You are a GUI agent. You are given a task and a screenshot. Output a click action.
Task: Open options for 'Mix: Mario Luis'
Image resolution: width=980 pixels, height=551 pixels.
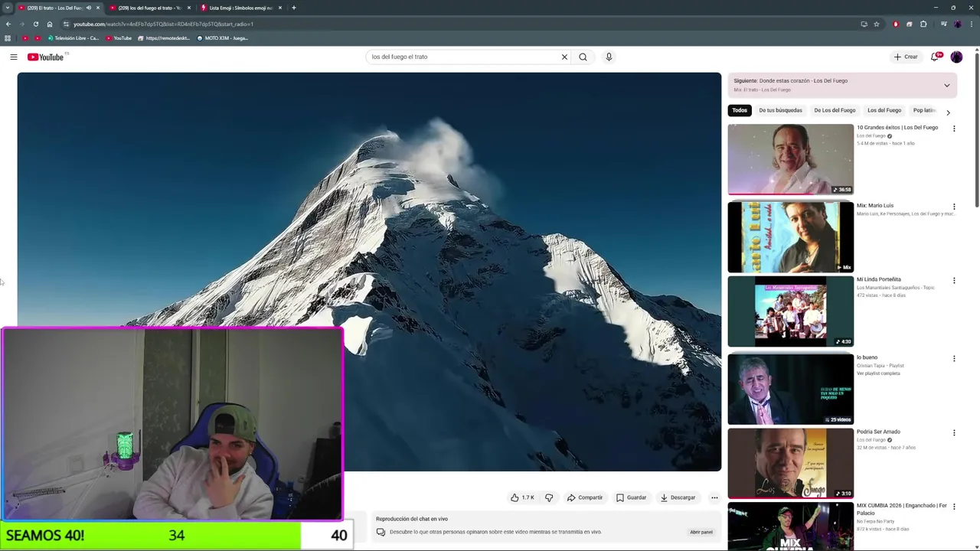point(954,207)
